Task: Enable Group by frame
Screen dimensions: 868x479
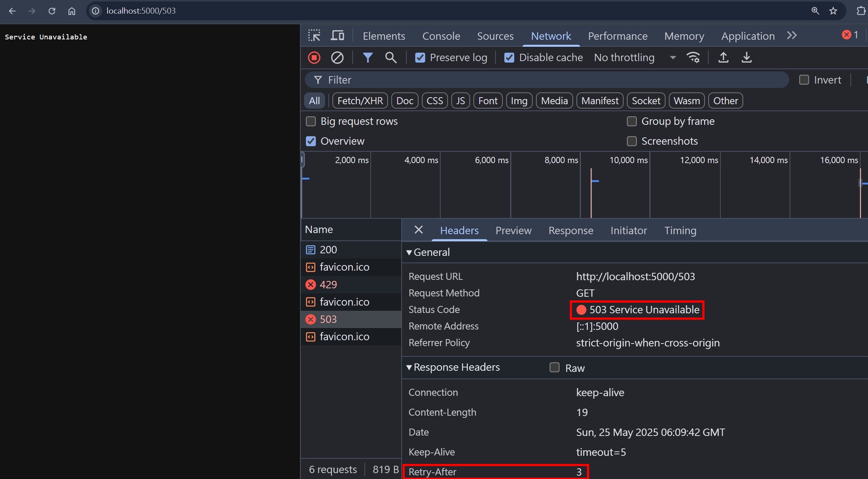Action: (632, 121)
